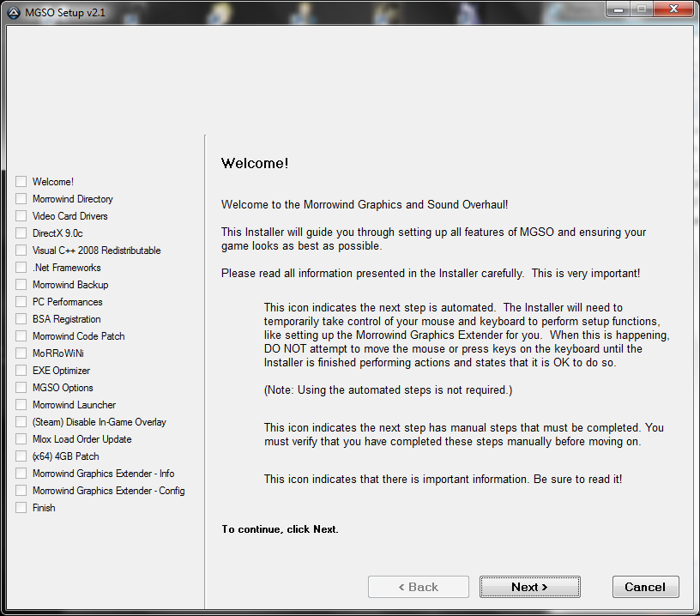
Task: Tick the Video Card Drivers checkbox
Action: point(21,216)
